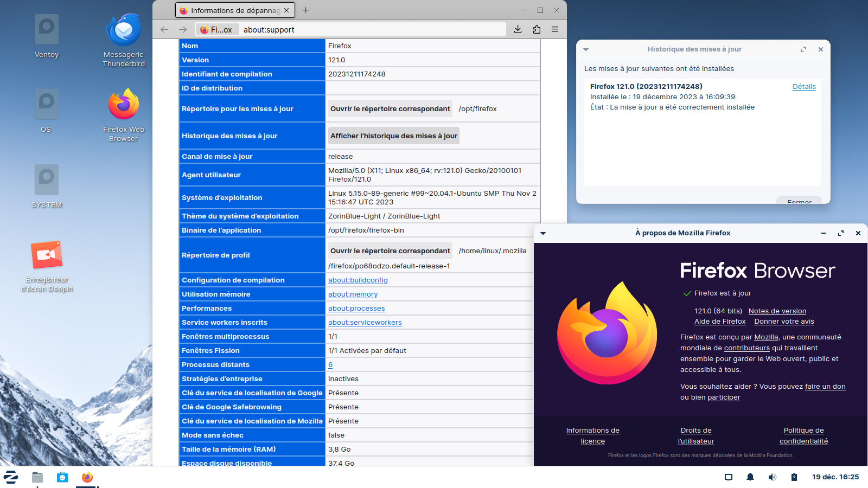Launch Enregistreur d'écran Deepin from the desktop
Screen dimensions: 868x488
[47, 266]
